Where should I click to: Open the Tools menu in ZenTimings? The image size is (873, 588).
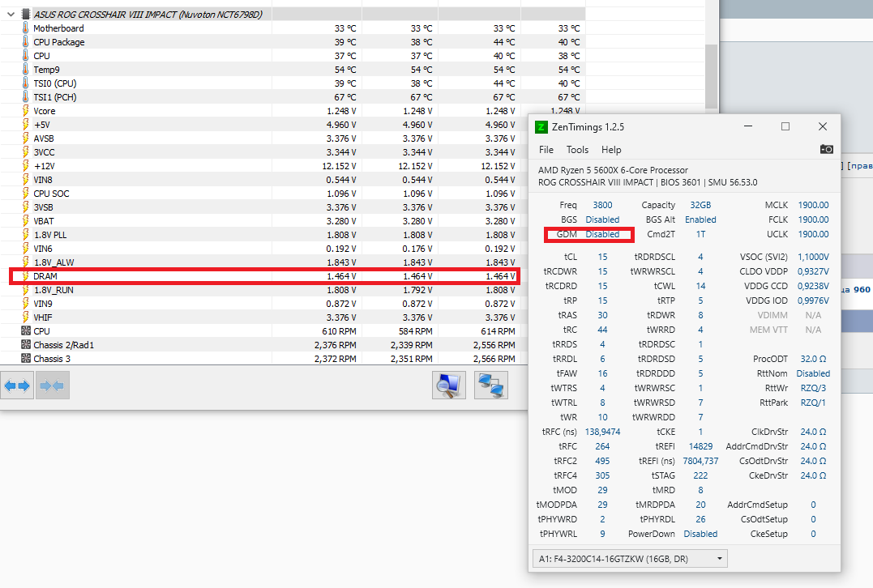tap(577, 150)
